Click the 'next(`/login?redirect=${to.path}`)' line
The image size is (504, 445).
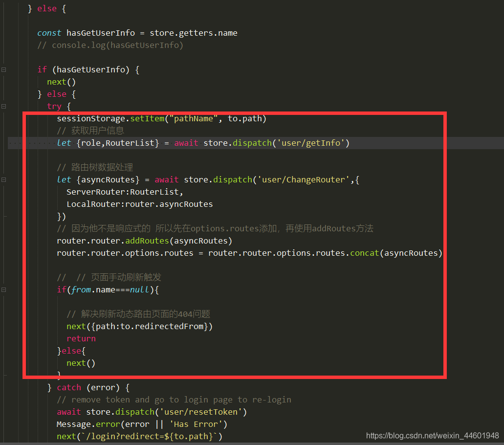[139, 436]
